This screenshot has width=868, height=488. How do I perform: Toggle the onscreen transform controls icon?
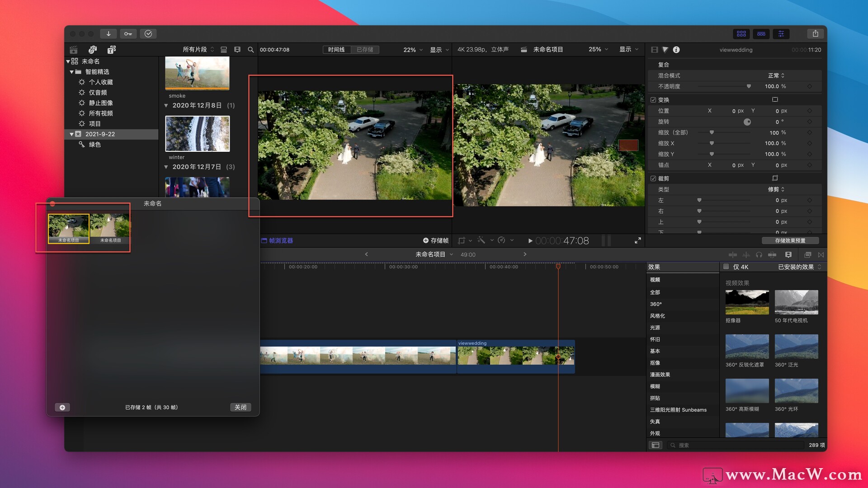point(775,99)
